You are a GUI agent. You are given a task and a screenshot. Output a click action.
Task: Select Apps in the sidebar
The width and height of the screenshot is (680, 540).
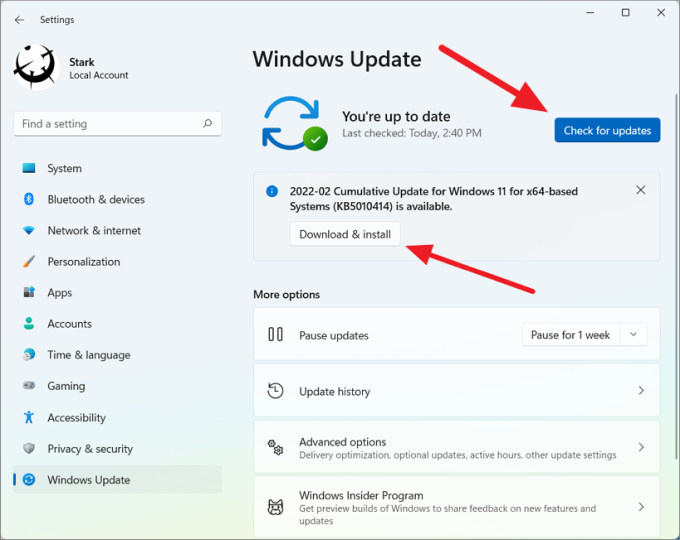[x=117, y=292]
